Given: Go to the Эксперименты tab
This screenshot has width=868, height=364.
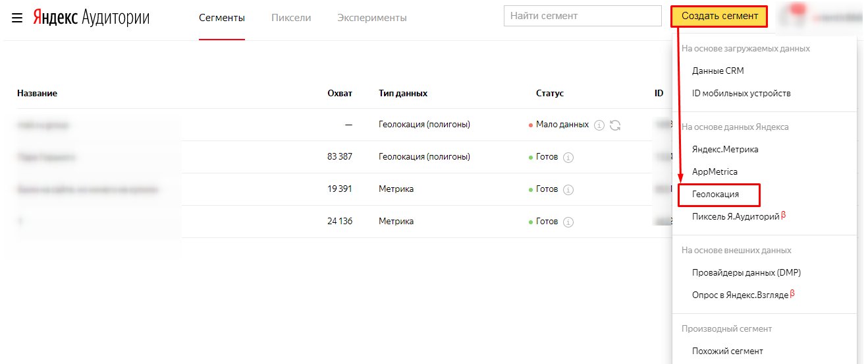Looking at the screenshot, I should [371, 18].
